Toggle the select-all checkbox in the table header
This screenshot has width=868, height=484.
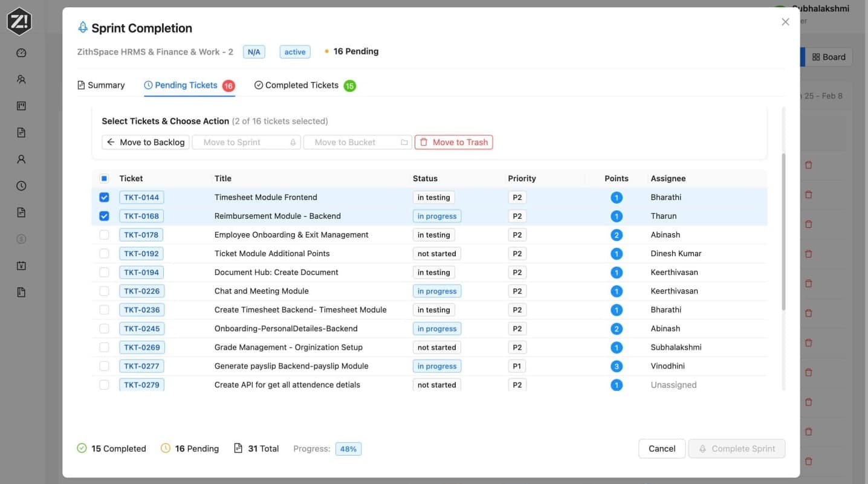tap(104, 178)
